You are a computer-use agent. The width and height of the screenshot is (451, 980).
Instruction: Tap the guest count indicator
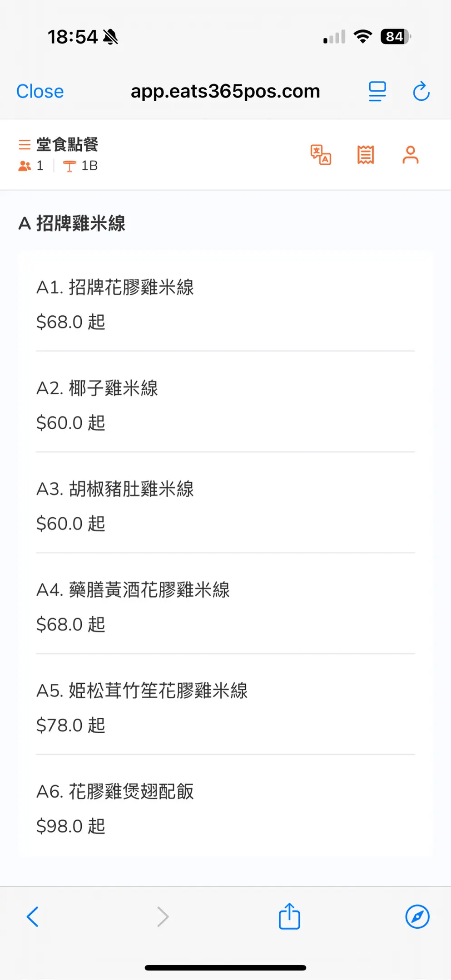point(31,166)
